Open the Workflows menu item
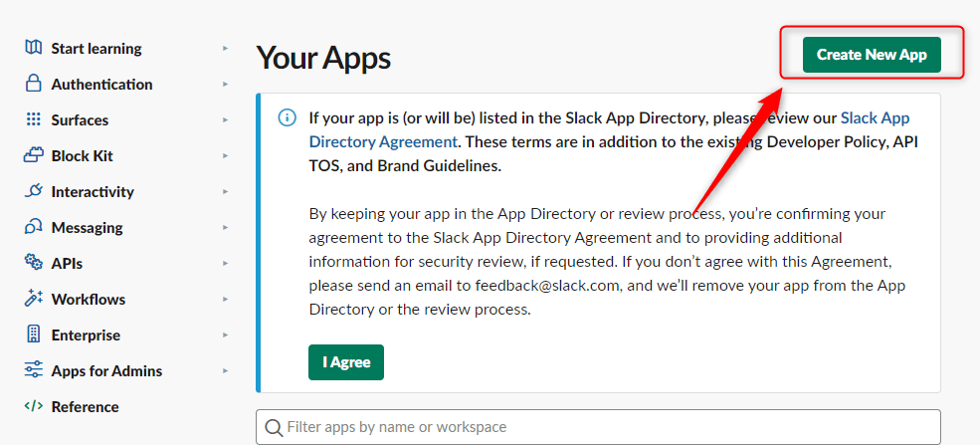This screenshot has width=980, height=445. [x=89, y=299]
